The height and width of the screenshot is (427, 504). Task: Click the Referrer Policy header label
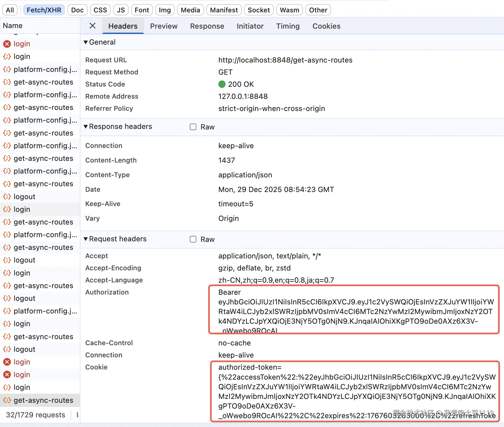[109, 109]
